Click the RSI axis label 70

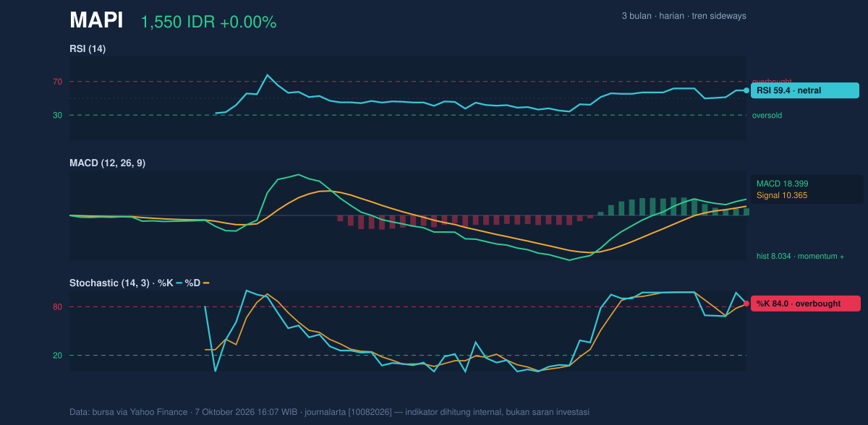tap(57, 82)
